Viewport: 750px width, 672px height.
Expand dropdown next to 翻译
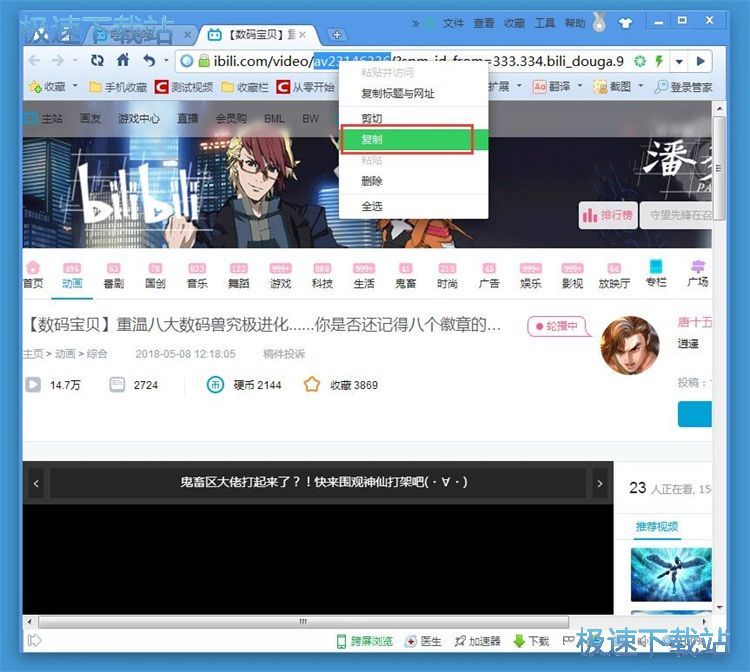(x=580, y=86)
